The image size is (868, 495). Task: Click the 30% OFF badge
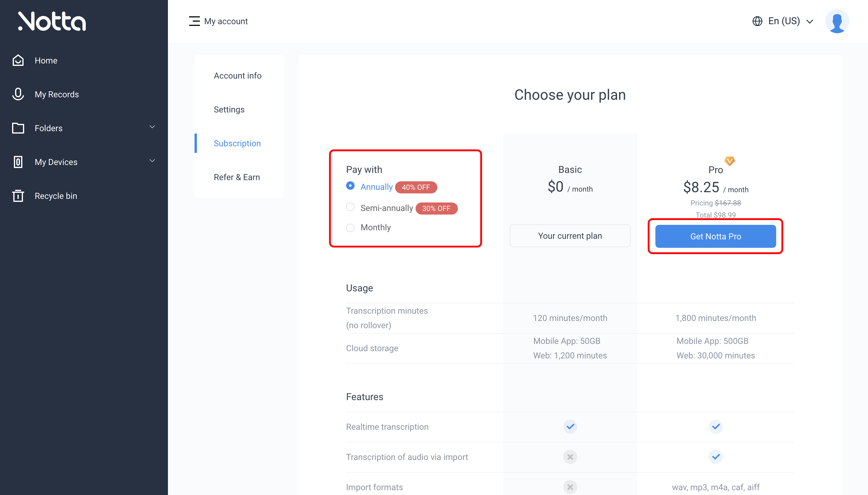tap(436, 209)
